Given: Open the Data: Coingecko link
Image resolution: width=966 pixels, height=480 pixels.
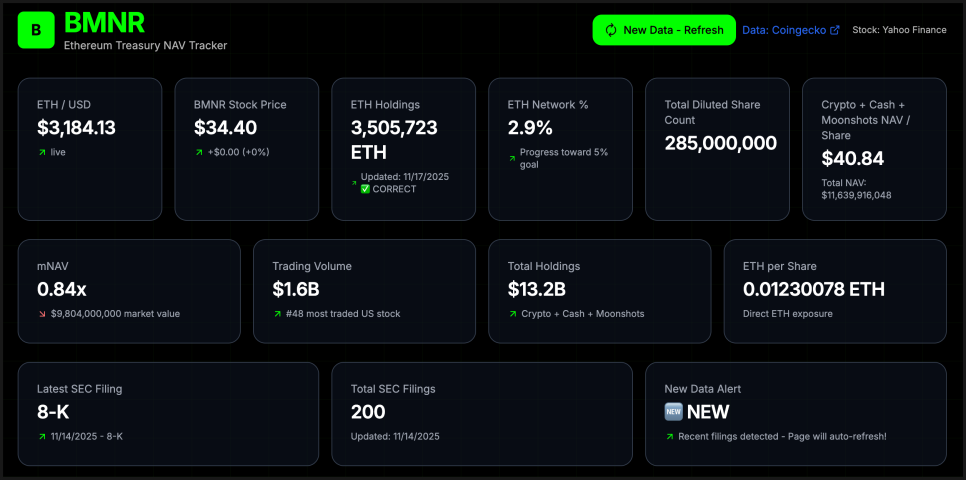Looking at the screenshot, I should click(784, 30).
